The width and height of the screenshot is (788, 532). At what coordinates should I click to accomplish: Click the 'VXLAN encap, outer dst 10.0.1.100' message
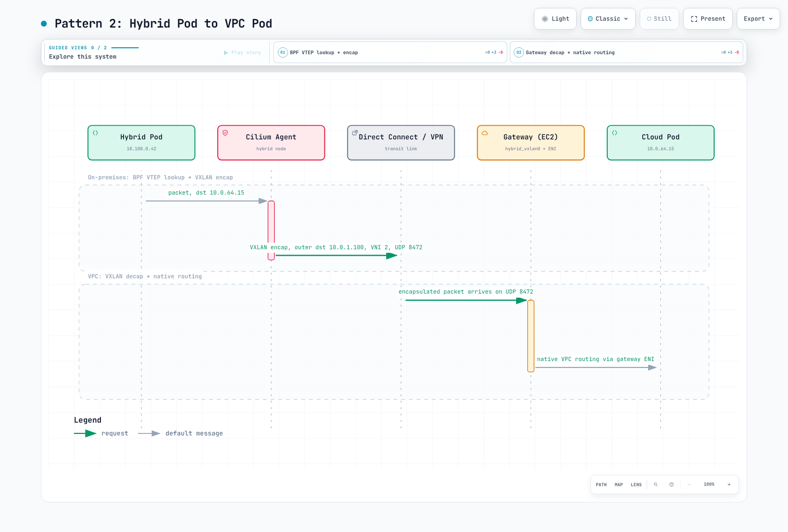(x=336, y=247)
